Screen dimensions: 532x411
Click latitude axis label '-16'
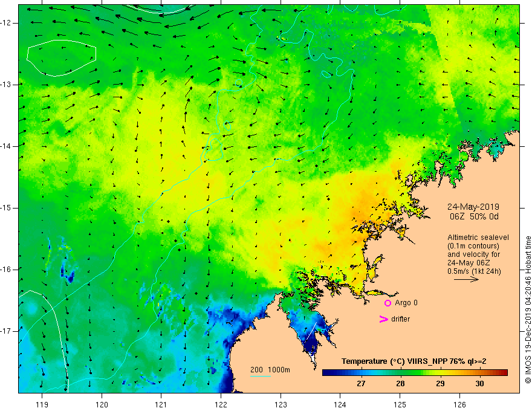(7, 270)
